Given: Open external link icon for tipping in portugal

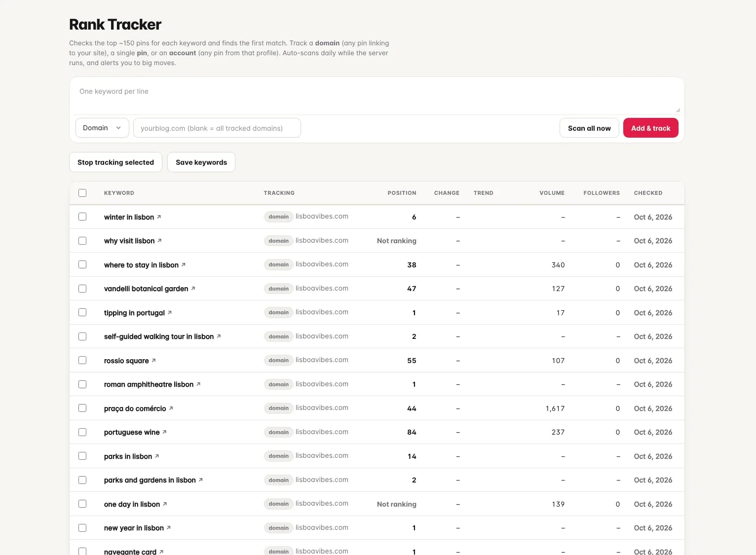Looking at the screenshot, I should point(170,313).
